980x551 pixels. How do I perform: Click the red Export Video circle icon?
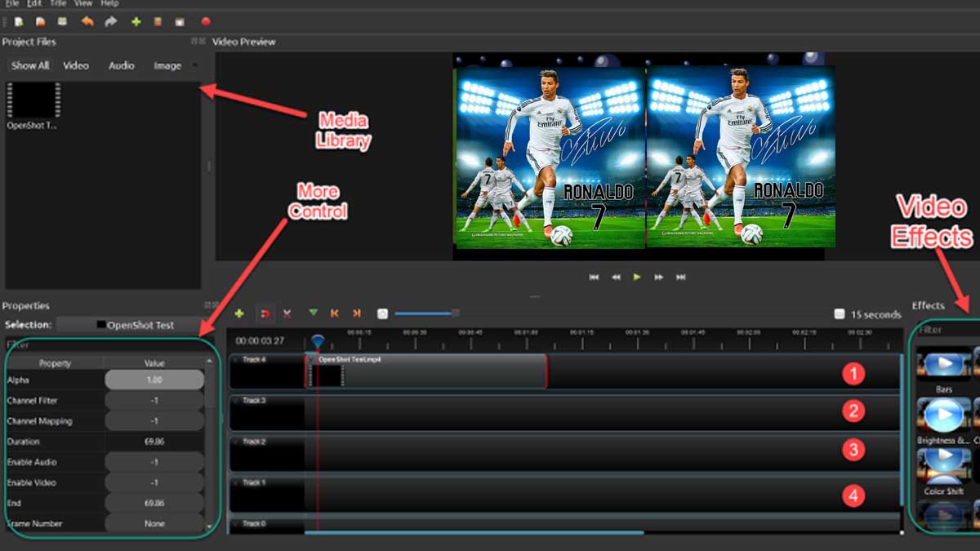point(206,22)
